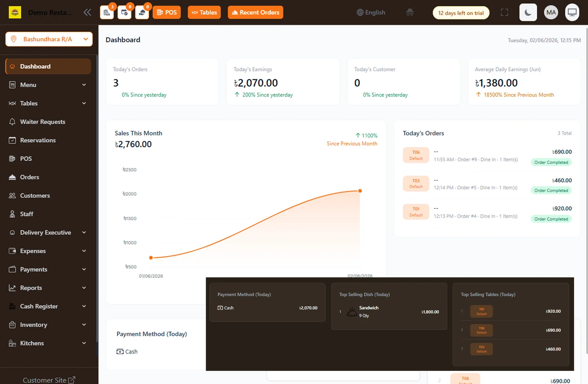Expand the Inventory sidebar chevron
This screenshot has width=588, height=384.
pyautogui.click(x=84, y=325)
